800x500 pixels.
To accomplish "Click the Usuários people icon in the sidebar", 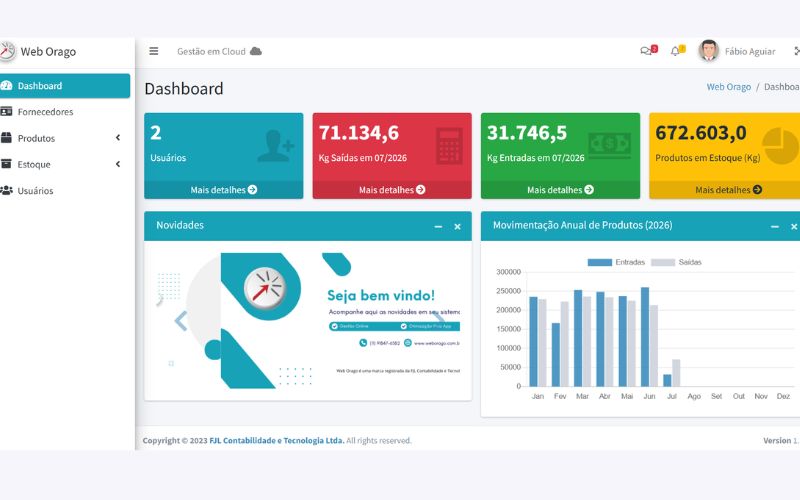I will pos(6,190).
